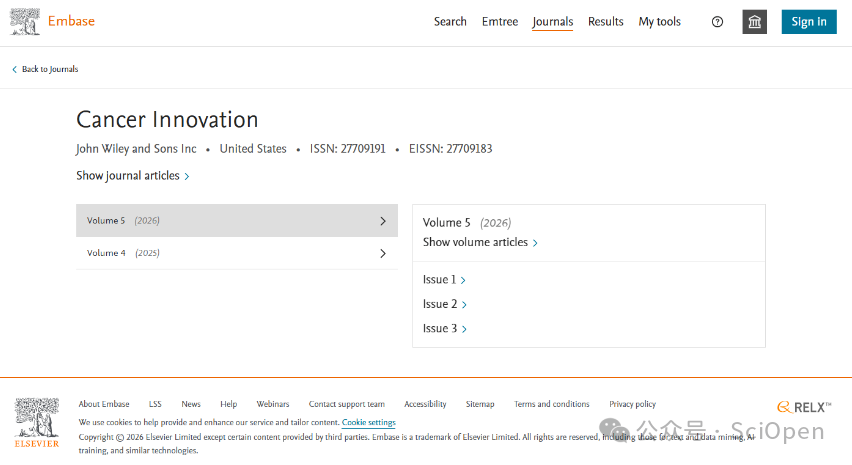The width and height of the screenshot is (852, 465).
Task: Open Issue 2
Action: [x=444, y=304]
